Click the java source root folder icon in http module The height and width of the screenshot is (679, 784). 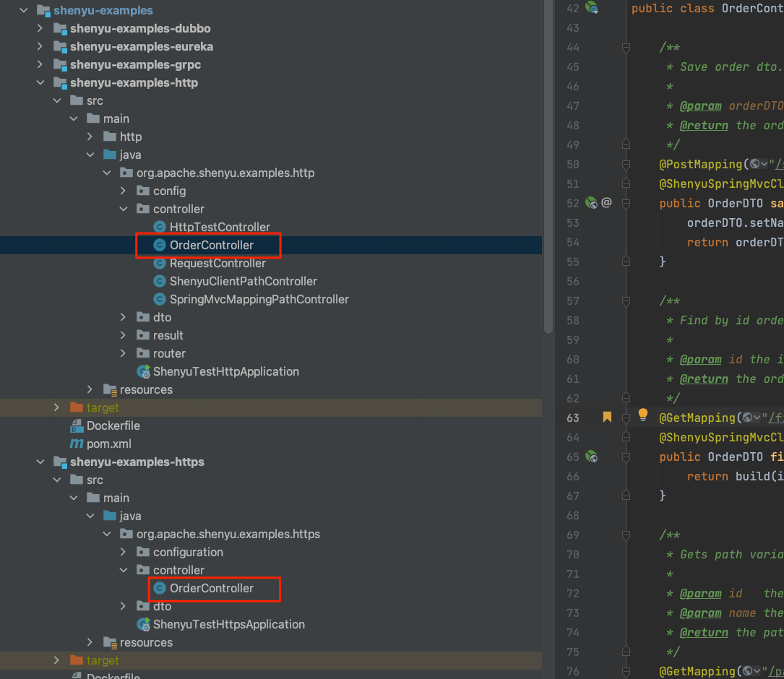point(110,155)
